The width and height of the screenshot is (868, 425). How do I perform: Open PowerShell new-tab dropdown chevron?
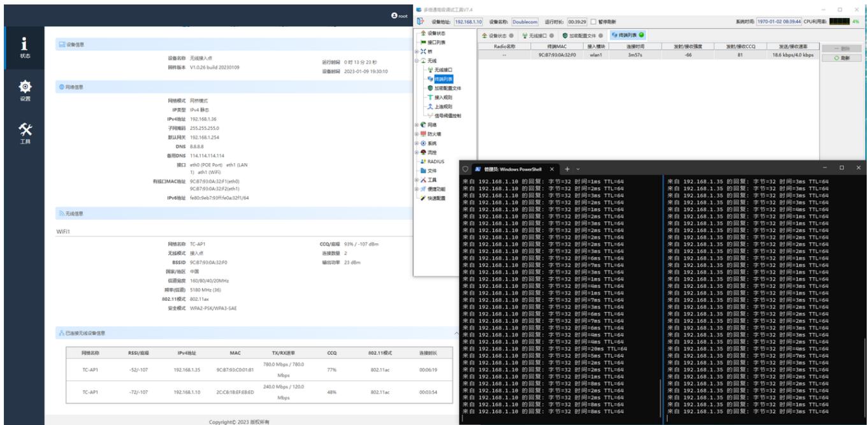[x=579, y=168]
